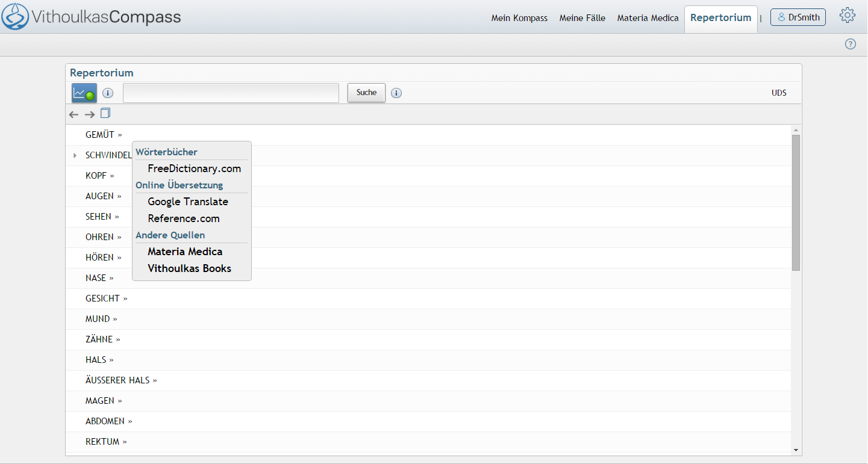The width and height of the screenshot is (868, 464).
Task: Toggle the graph analysis icon button
Action: point(84,93)
